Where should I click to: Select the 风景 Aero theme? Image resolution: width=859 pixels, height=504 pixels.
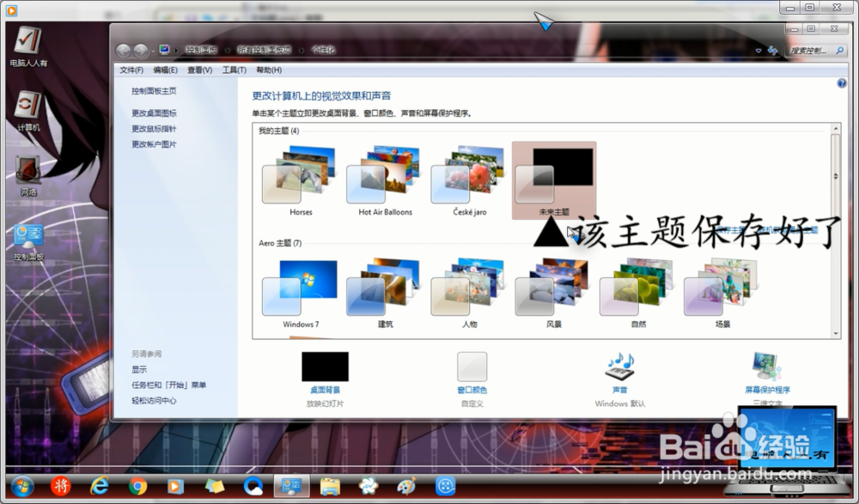554,294
